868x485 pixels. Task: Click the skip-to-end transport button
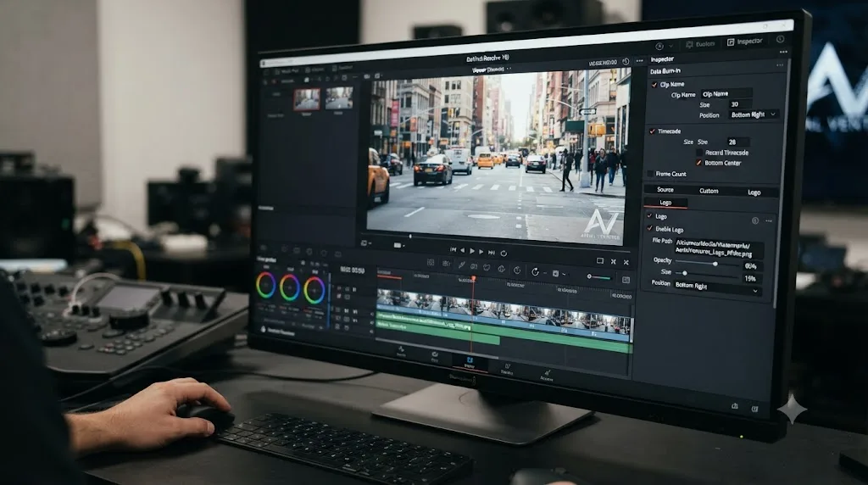tap(491, 252)
